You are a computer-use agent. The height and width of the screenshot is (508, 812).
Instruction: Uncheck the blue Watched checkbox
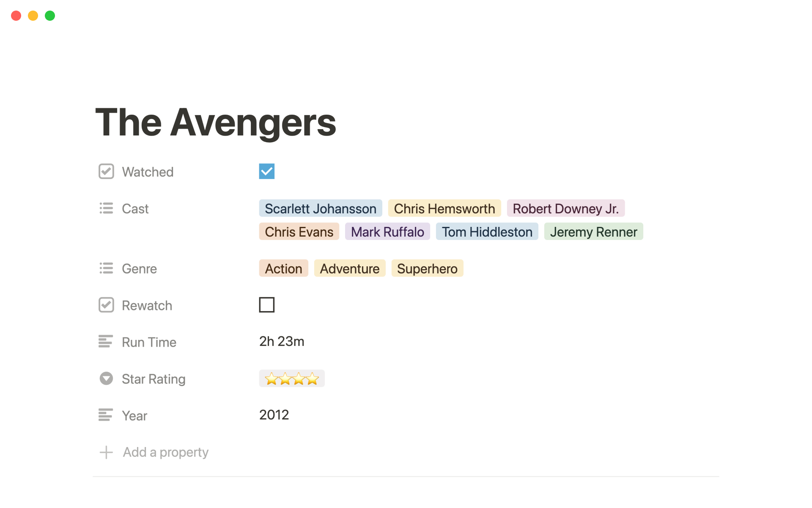coord(266,171)
